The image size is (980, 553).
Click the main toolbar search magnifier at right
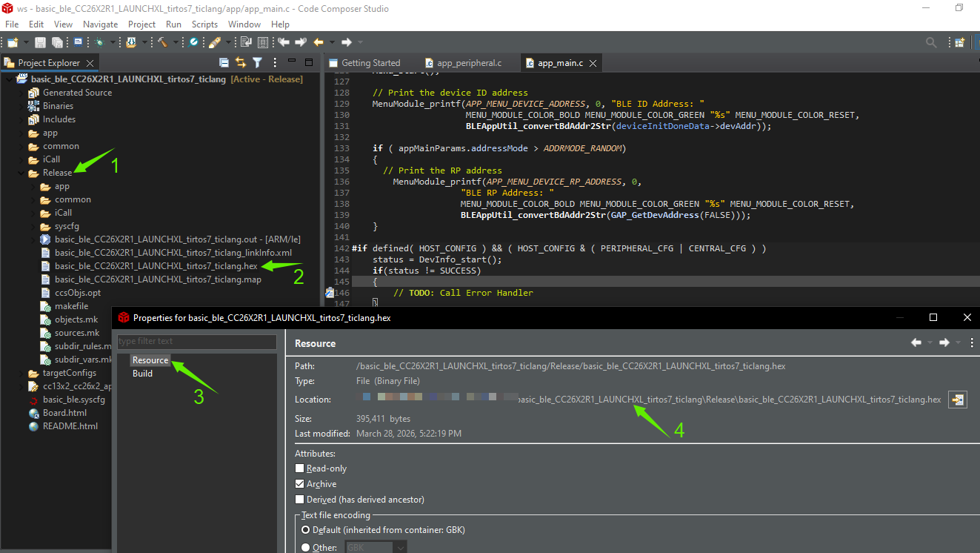[x=931, y=43]
